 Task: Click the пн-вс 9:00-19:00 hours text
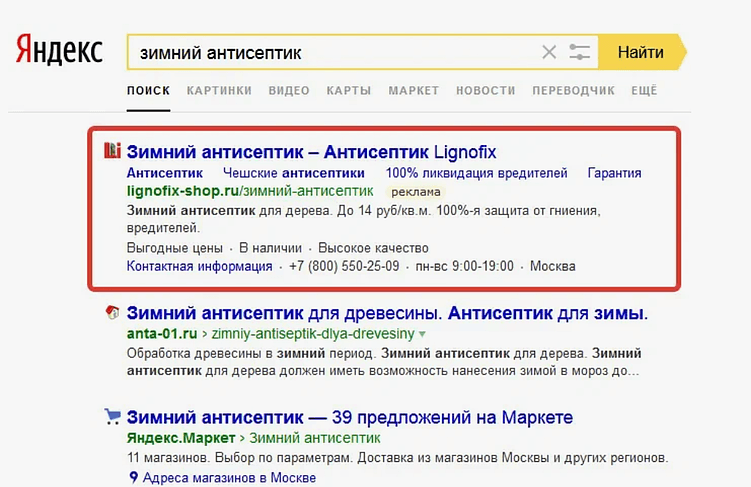point(464,266)
